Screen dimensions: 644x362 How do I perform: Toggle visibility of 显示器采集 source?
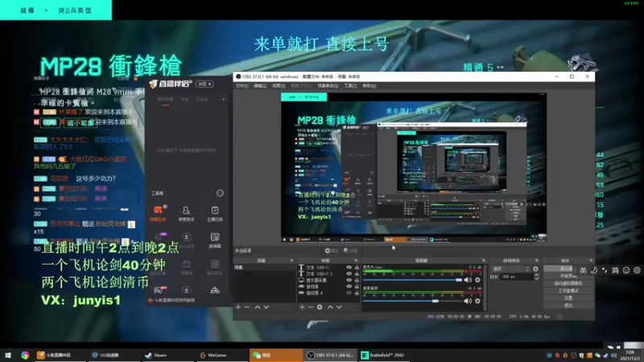pos(349,280)
